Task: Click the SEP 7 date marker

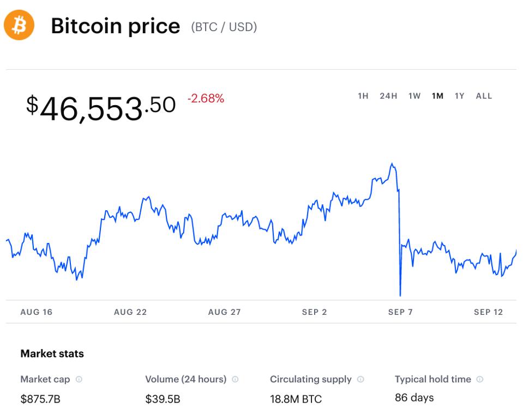Action: 400,312
